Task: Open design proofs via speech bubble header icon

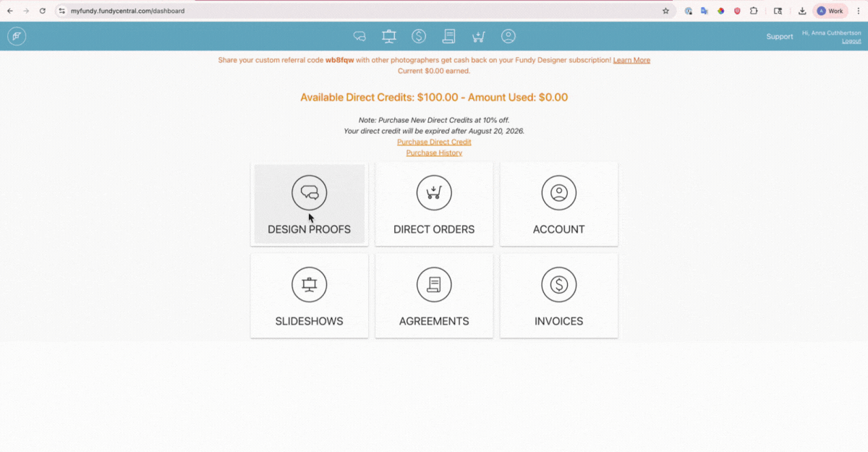Action: tap(359, 36)
